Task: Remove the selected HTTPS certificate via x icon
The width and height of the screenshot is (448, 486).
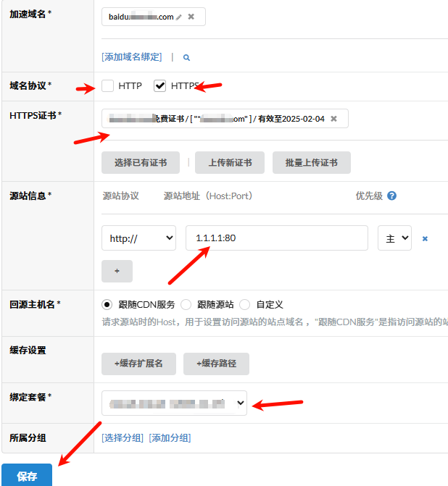Action: point(333,119)
